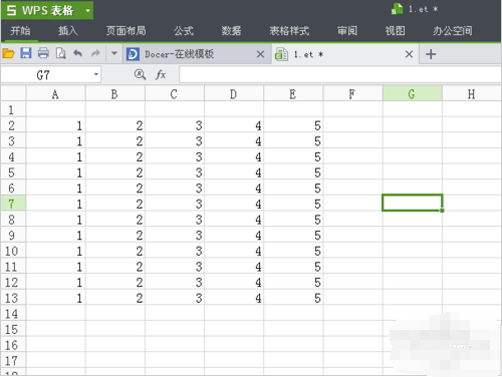Viewport: 502px width, 377px height.
Task: Select highlighted column G header
Action: [x=412, y=94]
